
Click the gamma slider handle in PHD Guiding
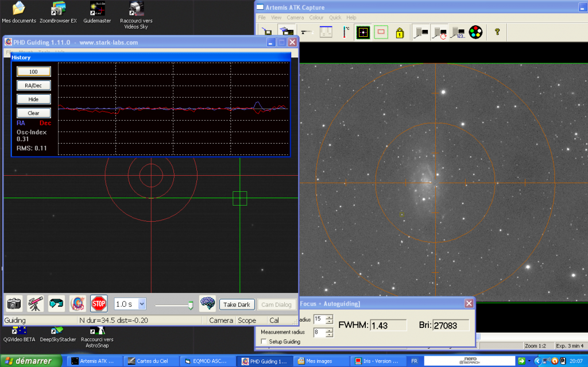pos(191,305)
